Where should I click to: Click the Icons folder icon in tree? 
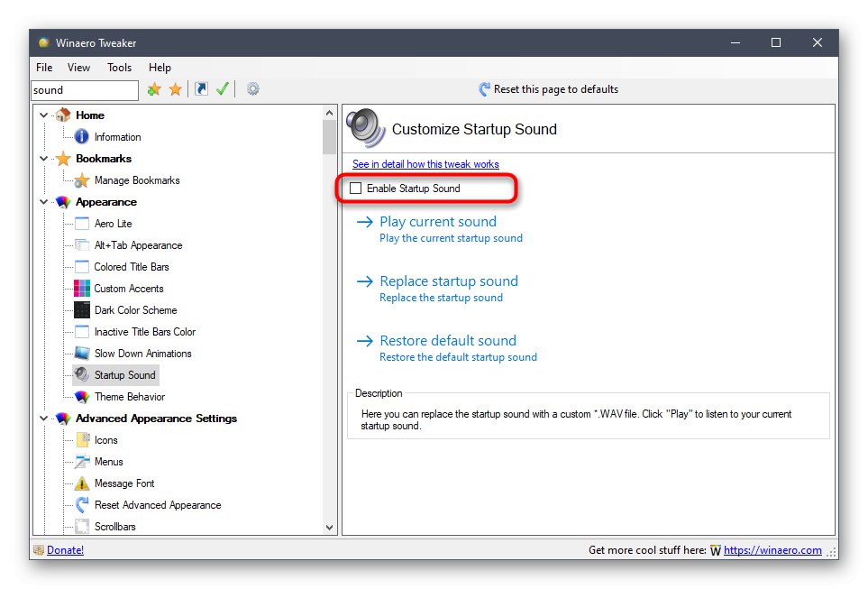(82, 439)
